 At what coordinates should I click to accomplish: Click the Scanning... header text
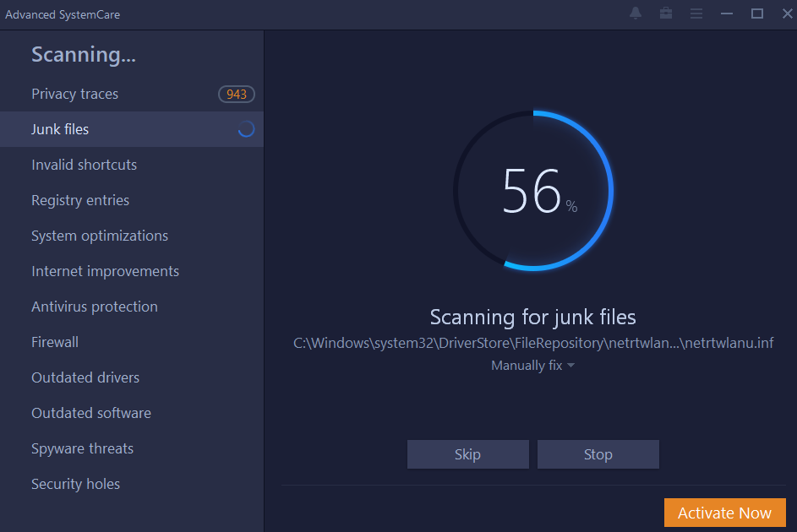(x=84, y=55)
